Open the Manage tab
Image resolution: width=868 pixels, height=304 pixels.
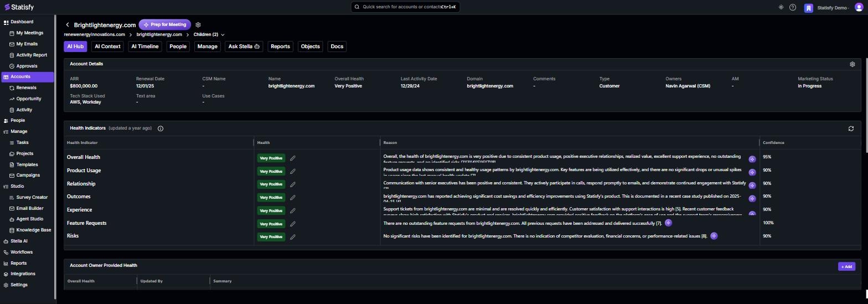tap(208, 47)
